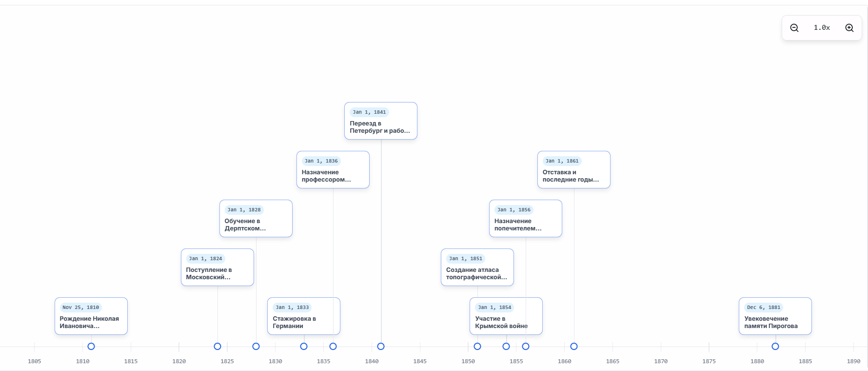Viewport: 868px width, 371px height.
Task: Click the zoom in magnifier icon
Action: pyautogui.click(x=849, y=28)
